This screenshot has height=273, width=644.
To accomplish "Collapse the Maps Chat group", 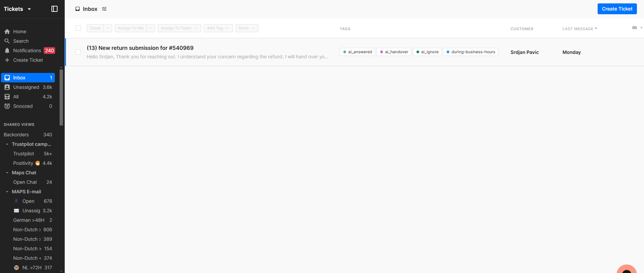I will [7, 173].
